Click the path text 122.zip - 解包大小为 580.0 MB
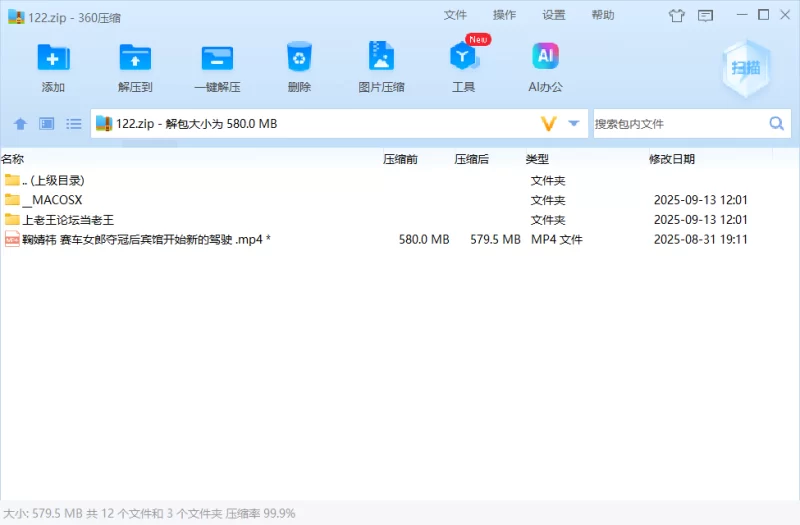Viewport: 800px width, 525px height. point(196,123)
